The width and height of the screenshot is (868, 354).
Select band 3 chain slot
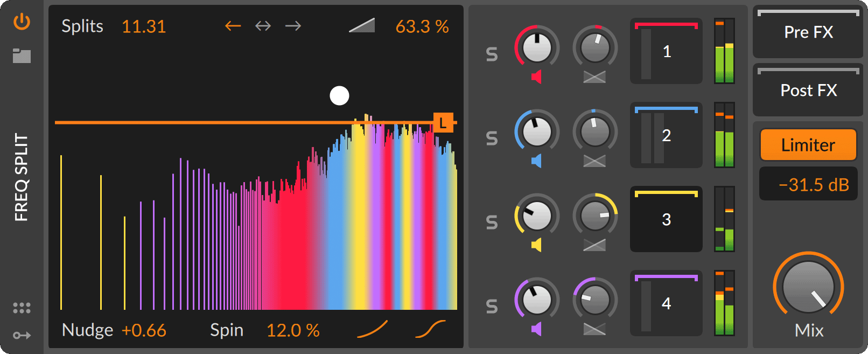click(666, 220)
